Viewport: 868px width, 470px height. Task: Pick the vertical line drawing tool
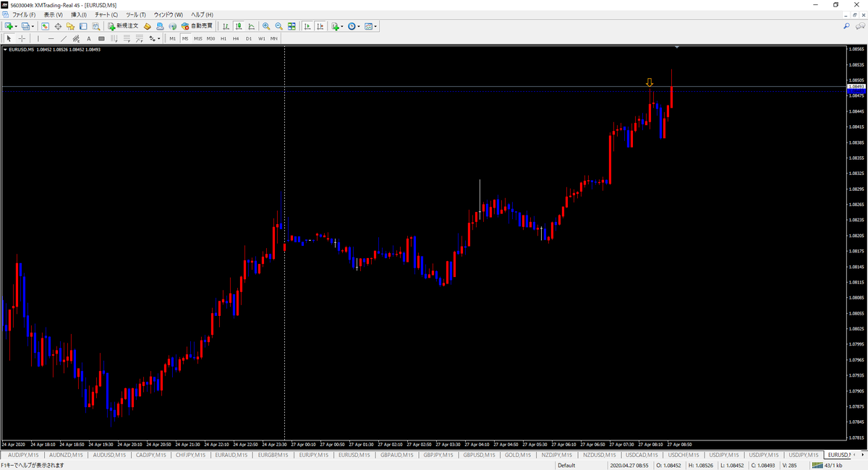(x=38, y=38)
